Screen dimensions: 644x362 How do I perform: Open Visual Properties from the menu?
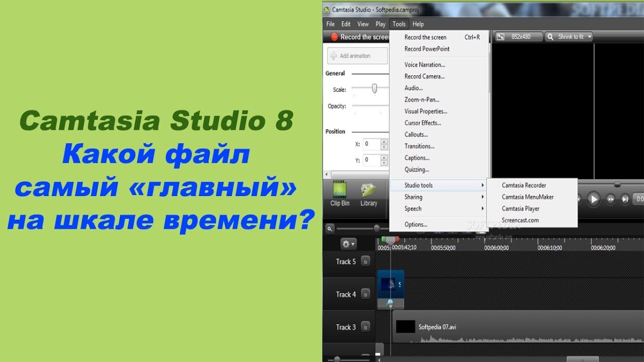pos(439,111)
